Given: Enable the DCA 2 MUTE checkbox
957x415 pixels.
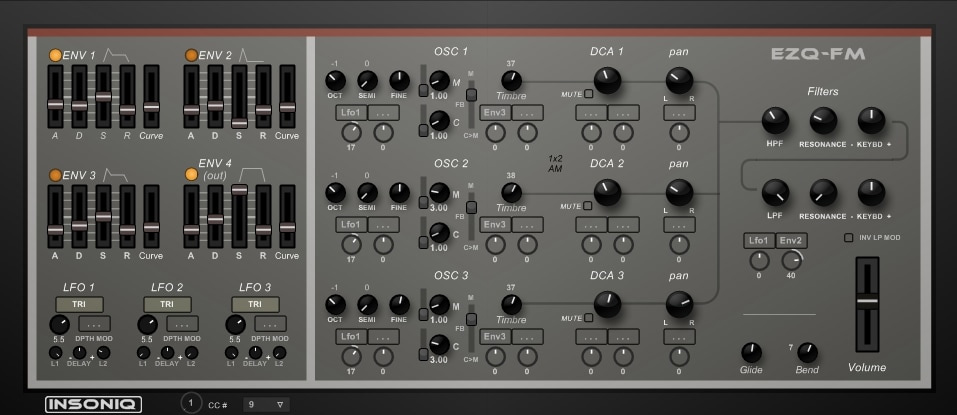Looking at the screenshot, I should tap(588, 206).
